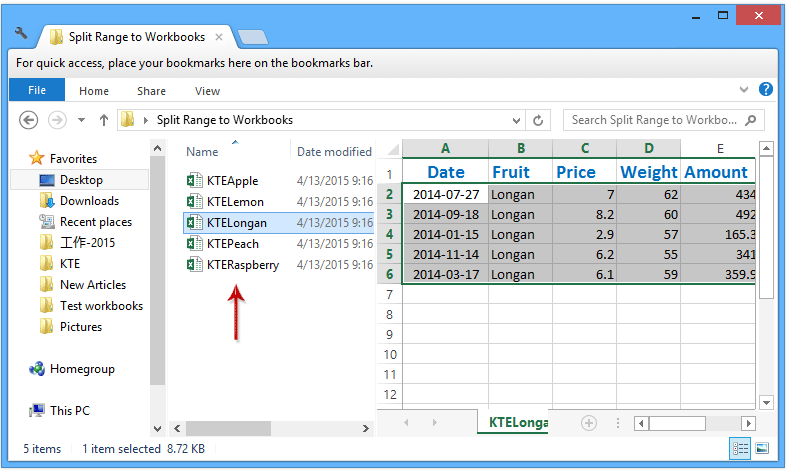Open the KTEApple Excel file

coord(231,181)
